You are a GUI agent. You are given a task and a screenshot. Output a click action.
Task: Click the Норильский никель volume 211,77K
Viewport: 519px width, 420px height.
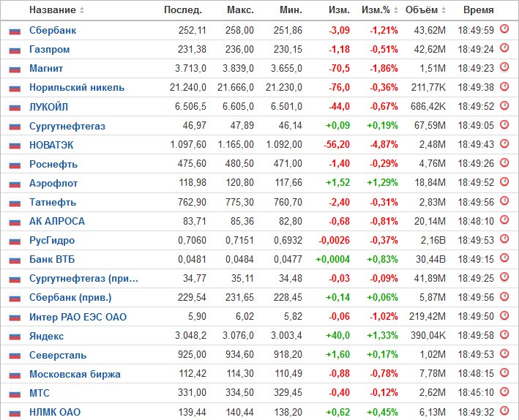coord(429,87)
